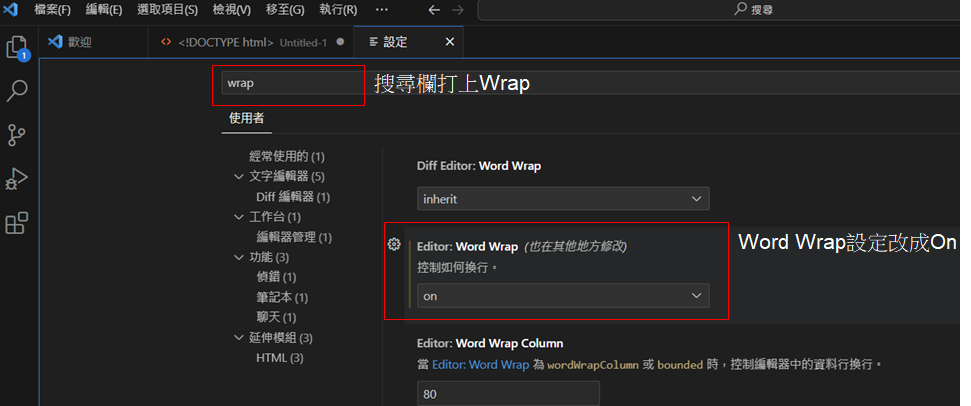Select the 使用者 settings scope tab
The image size is (971, 406).
click(x=246, y=118)
